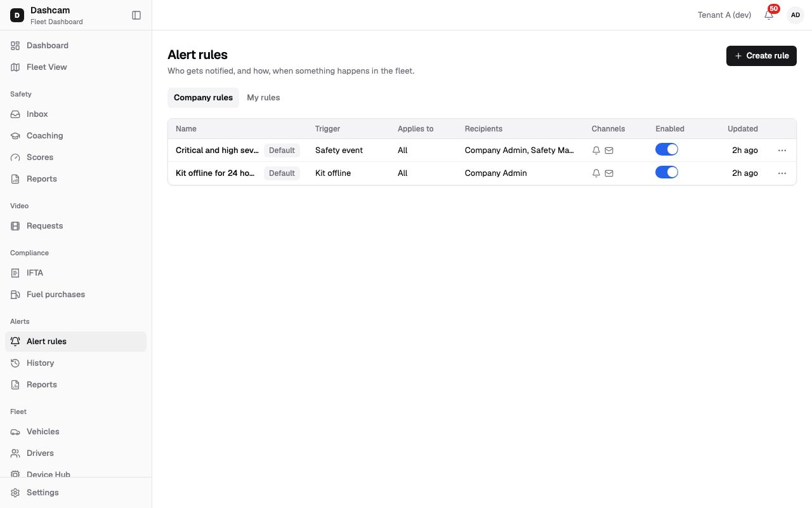Open alert History page
Screen dimensions: 812x508
[x=75, y=363]
